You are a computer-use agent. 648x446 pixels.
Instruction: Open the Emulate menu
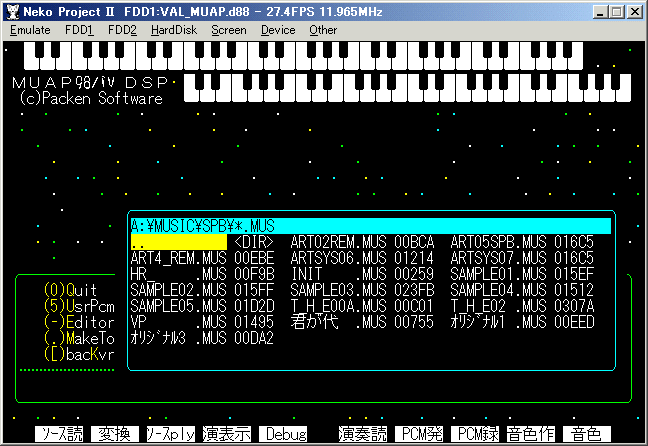click(30, 30)
